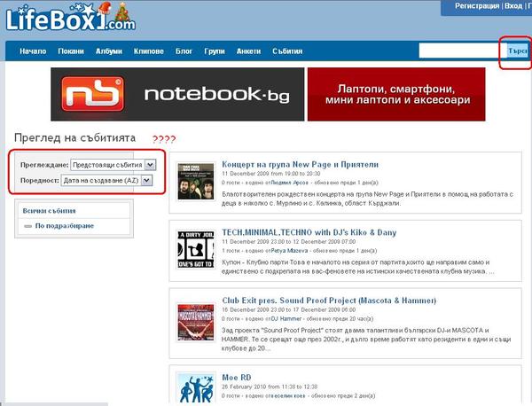This screenshot has height=406, width=532.
Task: Open the notebook.bg banner ad
Action: [x=177, y=94]
